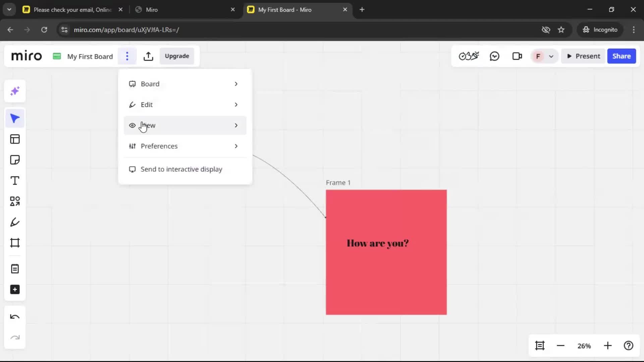644x362 pixels.
Task: Open the Board menu item
Action: tap(185, 84)
